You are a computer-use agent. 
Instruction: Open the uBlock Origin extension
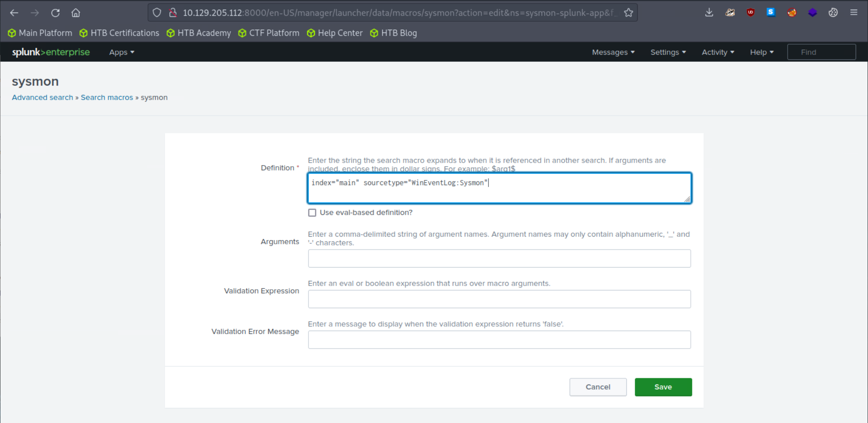click(750, 12)
